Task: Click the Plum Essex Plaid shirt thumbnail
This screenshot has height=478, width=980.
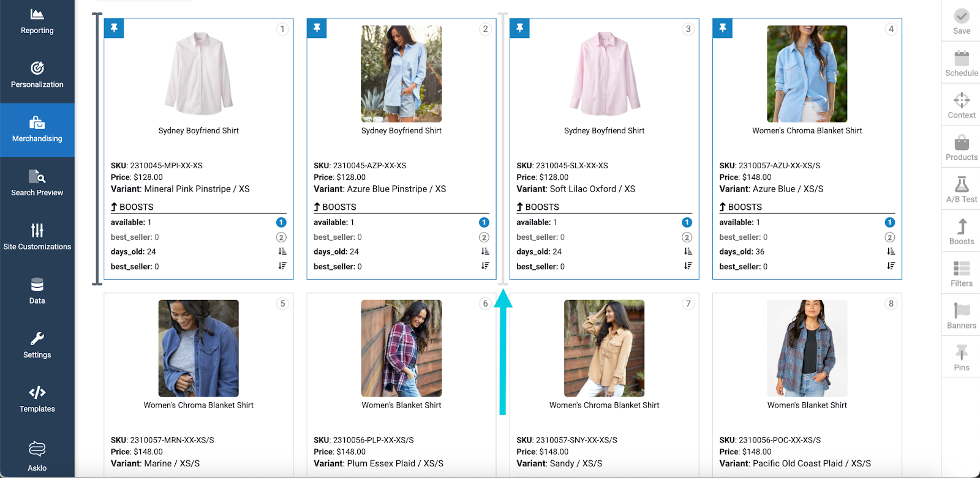Action: point(401,348)
